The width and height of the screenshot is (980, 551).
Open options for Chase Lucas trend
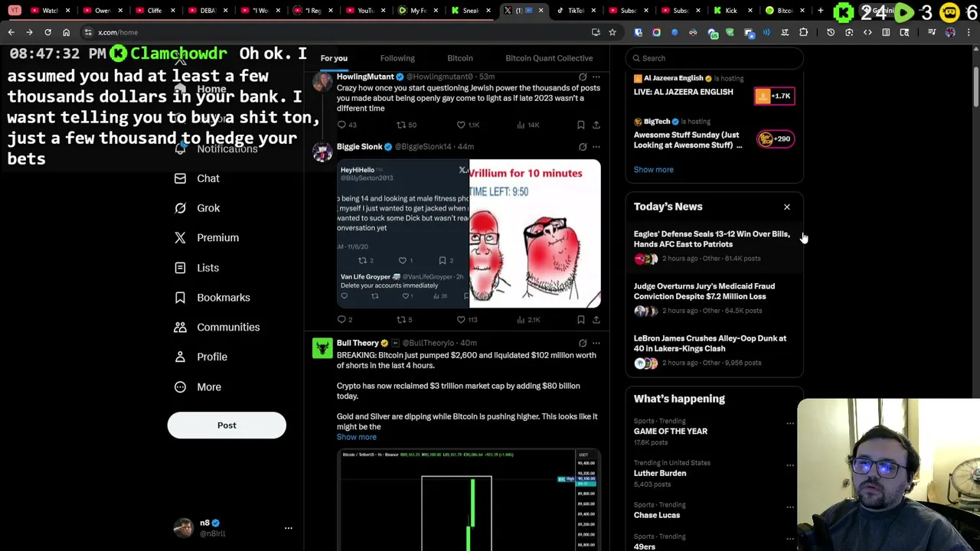[789, 507]
